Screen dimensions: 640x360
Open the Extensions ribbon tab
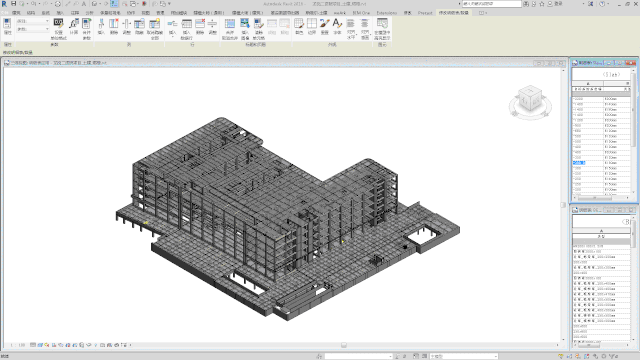click(386, 13)
